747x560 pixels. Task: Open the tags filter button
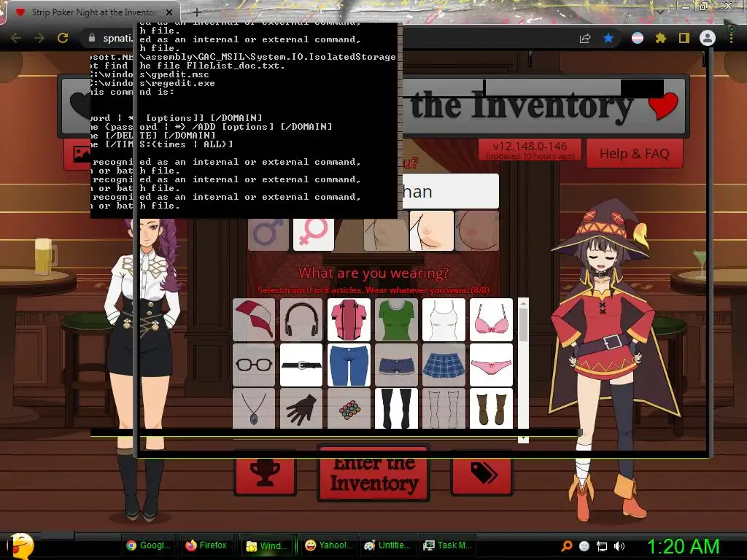[482, 474]
